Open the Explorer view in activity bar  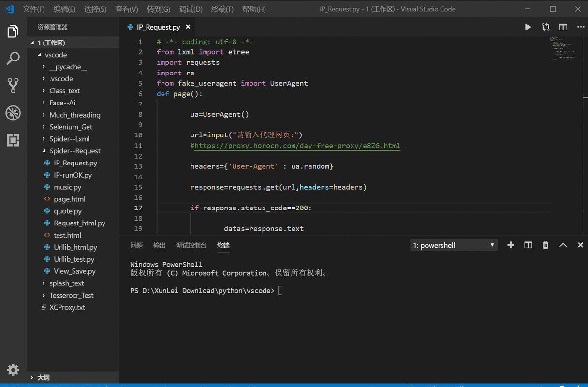[x=13, y=31]
